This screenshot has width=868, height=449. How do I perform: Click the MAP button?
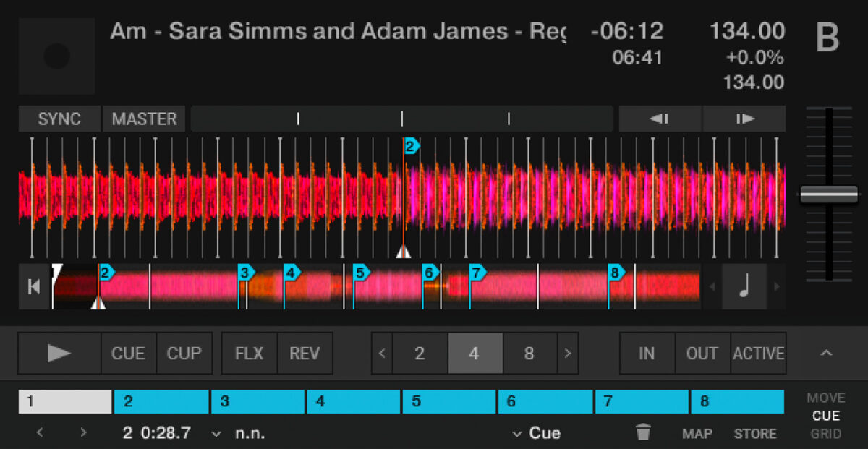(697, 435)
